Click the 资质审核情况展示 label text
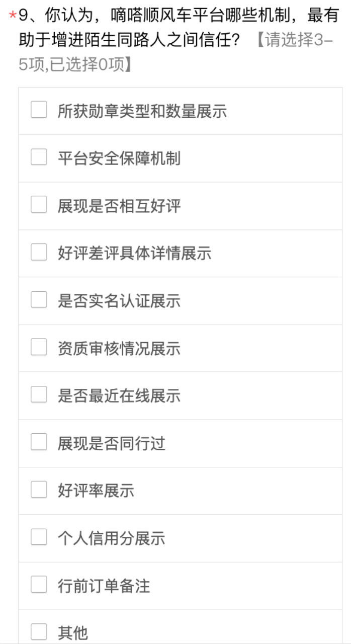 (119, 348)
